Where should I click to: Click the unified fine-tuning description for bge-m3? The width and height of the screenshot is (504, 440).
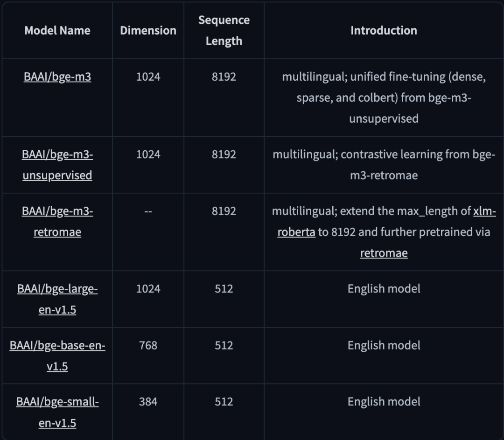[384, 98]
